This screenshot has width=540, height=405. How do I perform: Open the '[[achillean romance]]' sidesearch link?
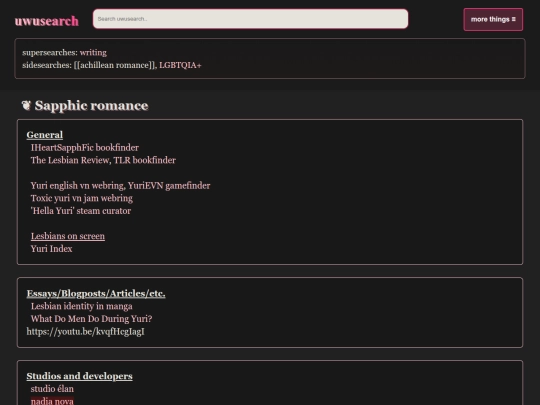coord(115,65)
